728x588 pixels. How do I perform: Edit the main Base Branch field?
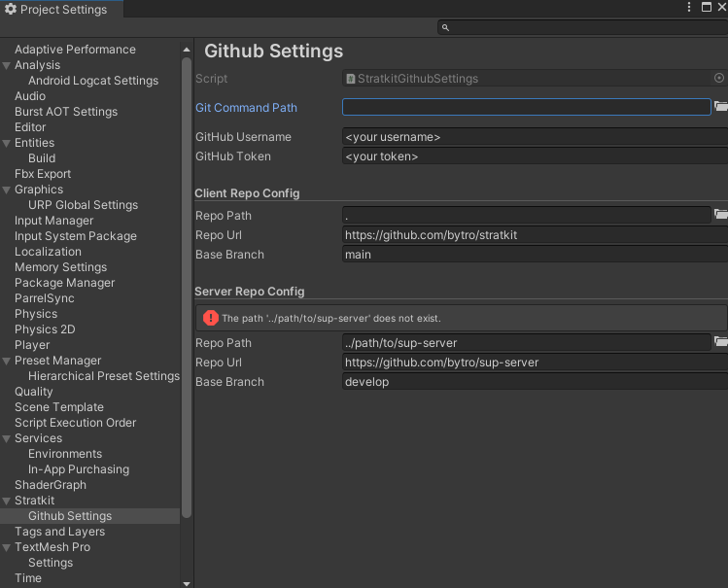click(x=535, y=255)
